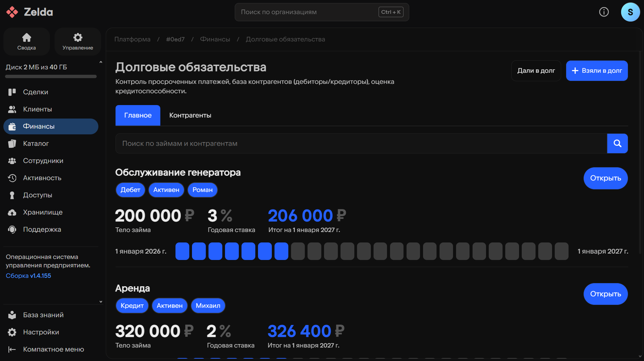The image size is (644, 361).
Task: Click the Zelda logo icon
Action: click(12, 12)
